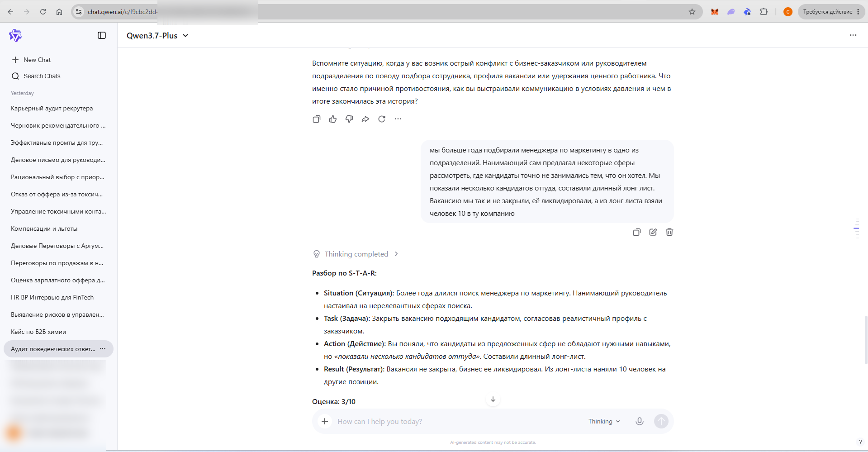This screenshot has width=868, height=452.
Task: Activate the microphone voice input
Action: 640,421
